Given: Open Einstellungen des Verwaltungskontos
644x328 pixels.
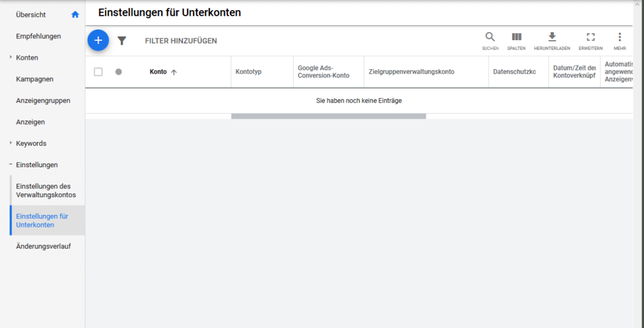Looking at the screenshot, I should (46, 190).
